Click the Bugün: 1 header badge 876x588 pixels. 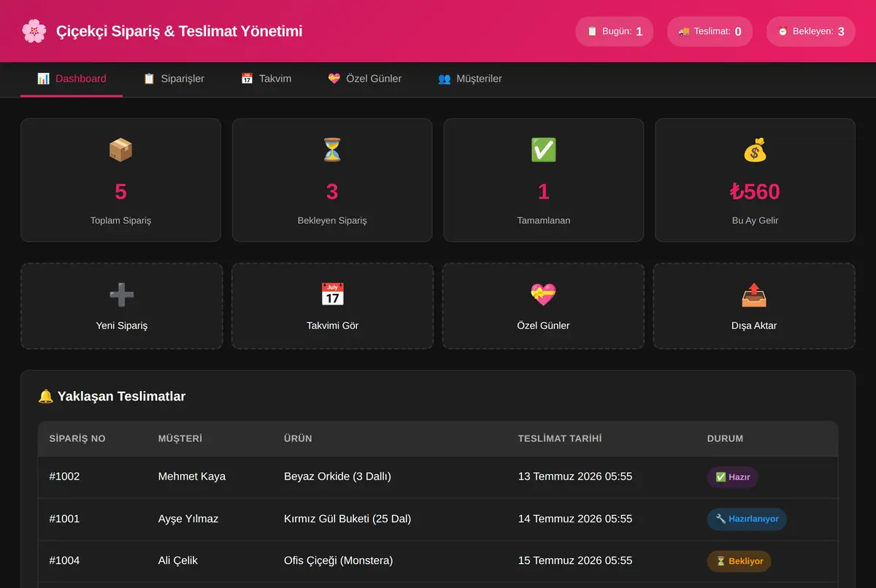pos(614,31)
